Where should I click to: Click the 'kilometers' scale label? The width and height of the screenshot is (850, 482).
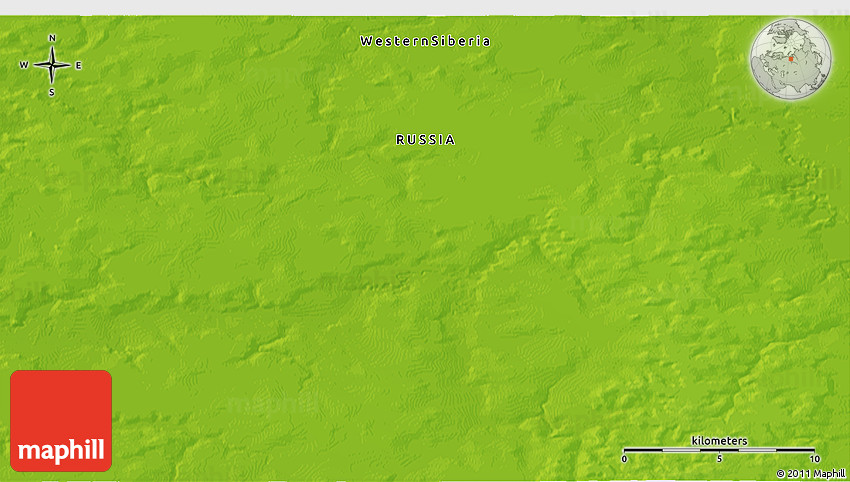pos(719,440)
